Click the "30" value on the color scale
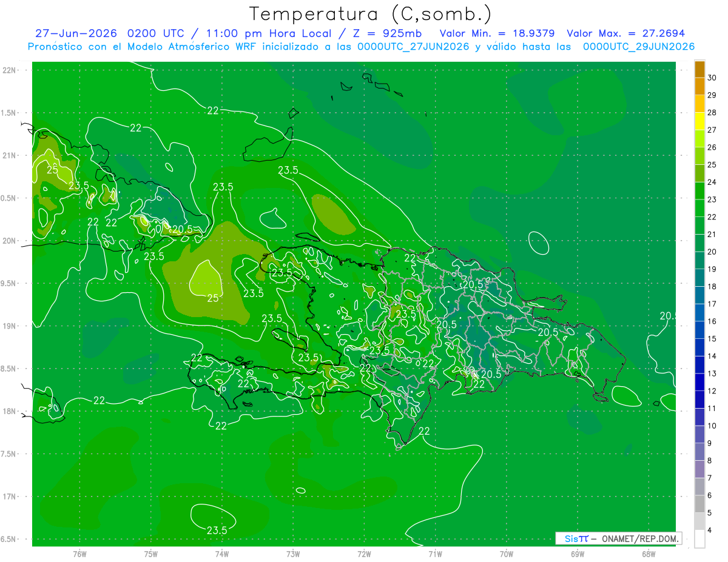This screenshot has width=728, height=562. click(x=712, y=78)
